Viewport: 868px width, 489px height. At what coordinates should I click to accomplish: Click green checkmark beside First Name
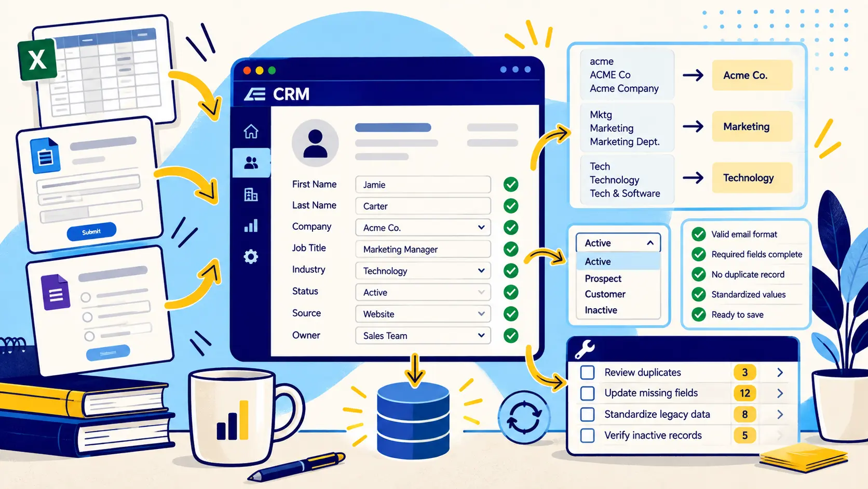click(511, 184)
